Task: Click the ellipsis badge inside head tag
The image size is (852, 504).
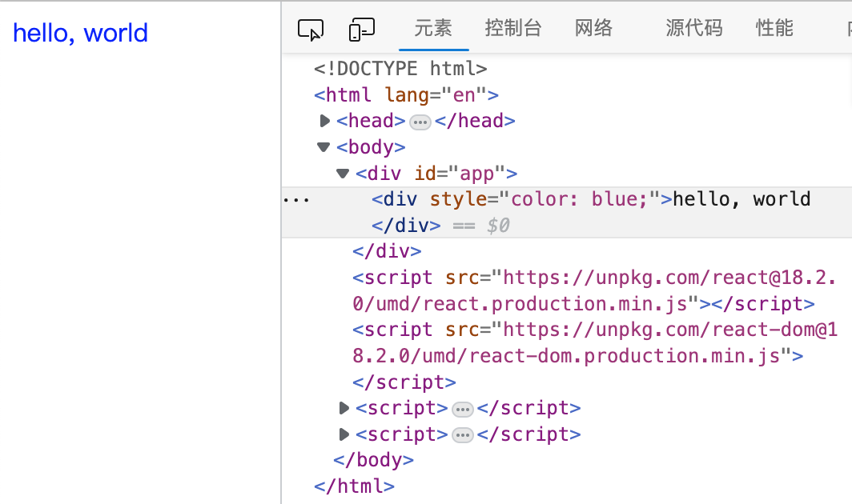Action: [x=420, y=122]
